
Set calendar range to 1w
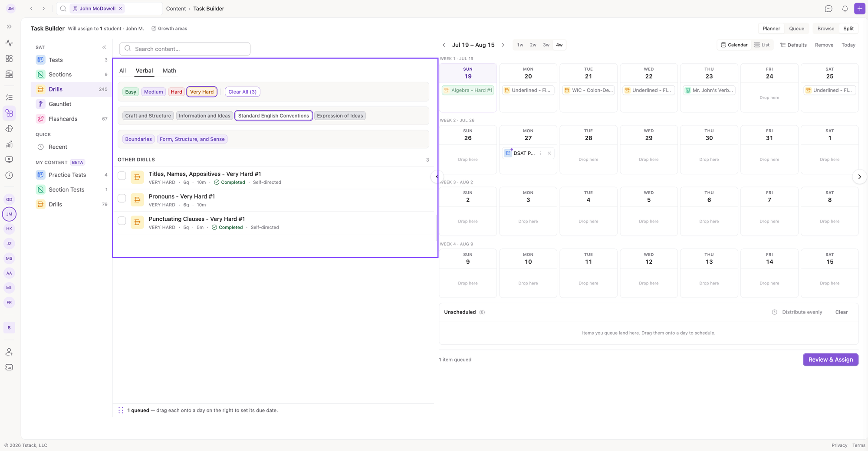pyautogui.click(x=520, y=45)
